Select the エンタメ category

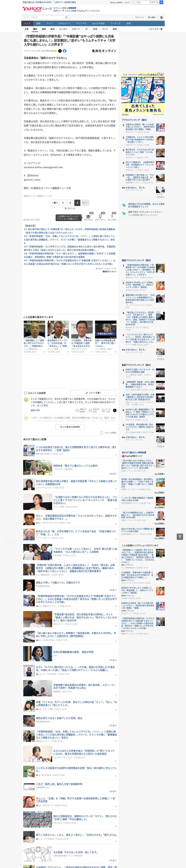point(63,29)
